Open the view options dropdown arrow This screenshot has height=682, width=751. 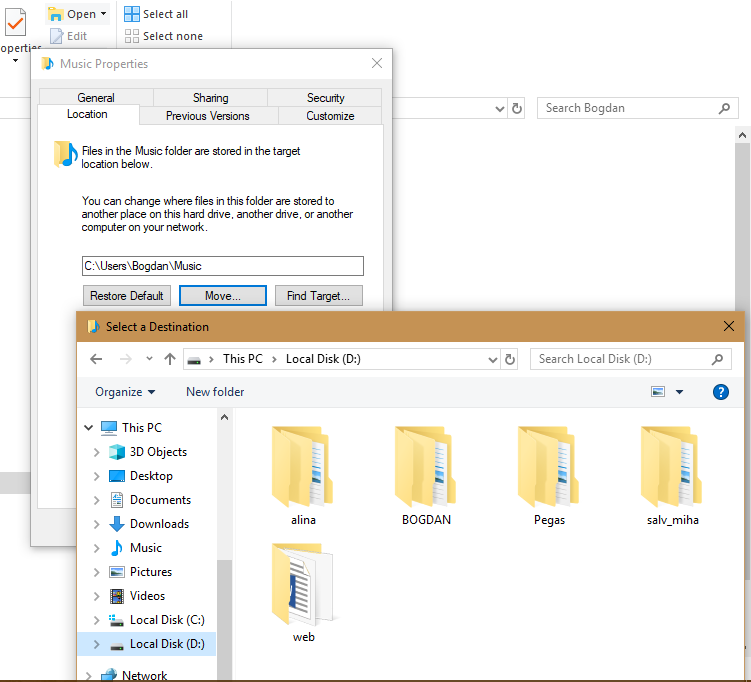[679, 392]
